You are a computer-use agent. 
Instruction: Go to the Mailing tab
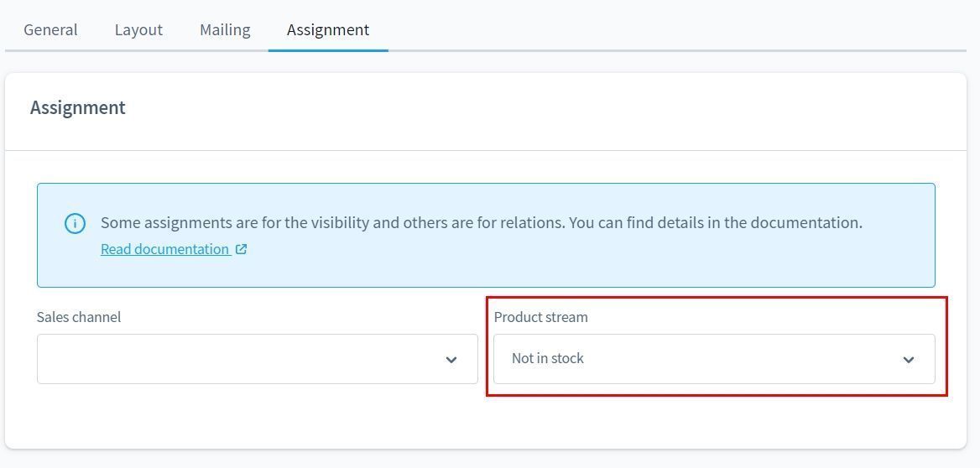(x=225, y=29)
